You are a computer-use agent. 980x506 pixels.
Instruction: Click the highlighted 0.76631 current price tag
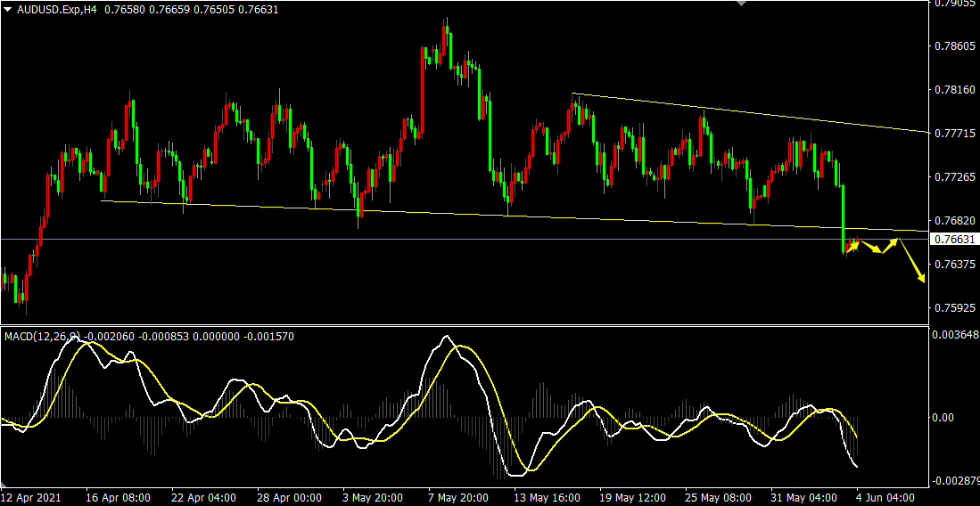pyautogui.click(x=953, y=240)
